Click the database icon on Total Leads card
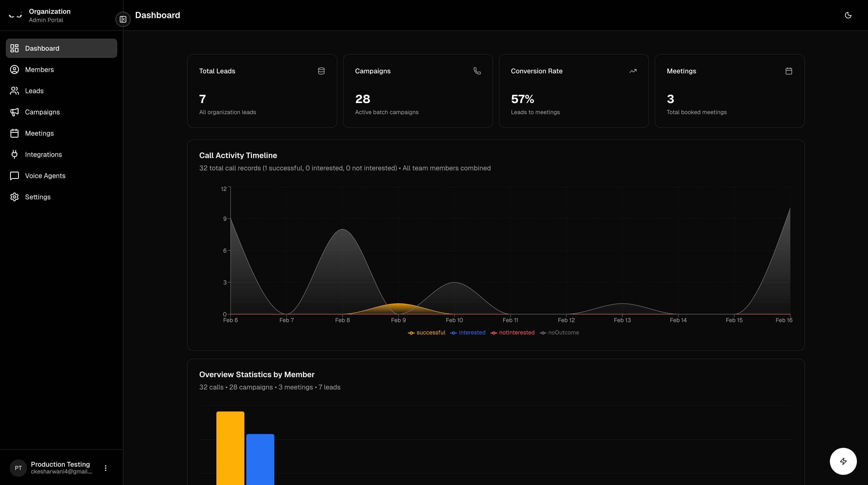The image size is (868, 485). [321, 71]
